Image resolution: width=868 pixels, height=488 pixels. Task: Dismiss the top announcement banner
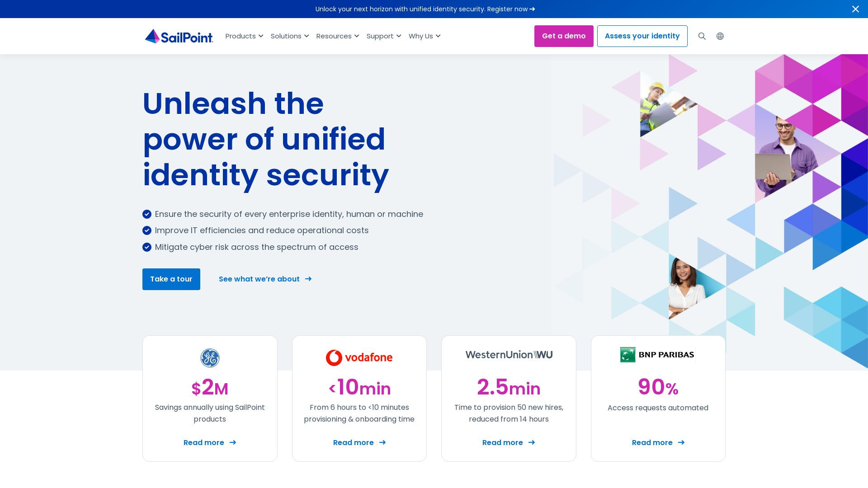(x=855, y=9)
